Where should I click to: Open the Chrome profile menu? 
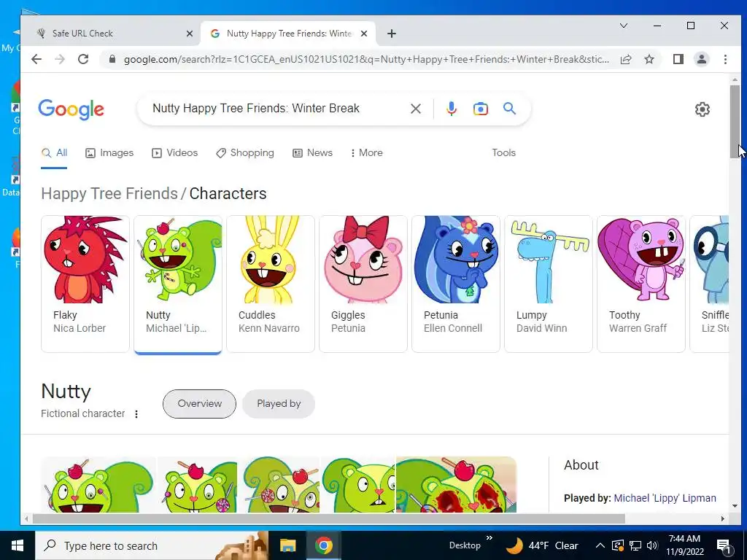701,59
